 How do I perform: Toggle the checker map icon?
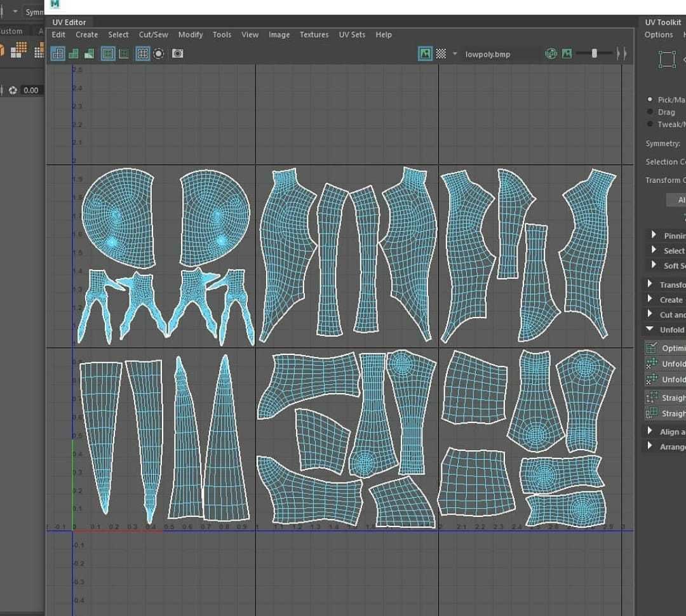point(441,54)
